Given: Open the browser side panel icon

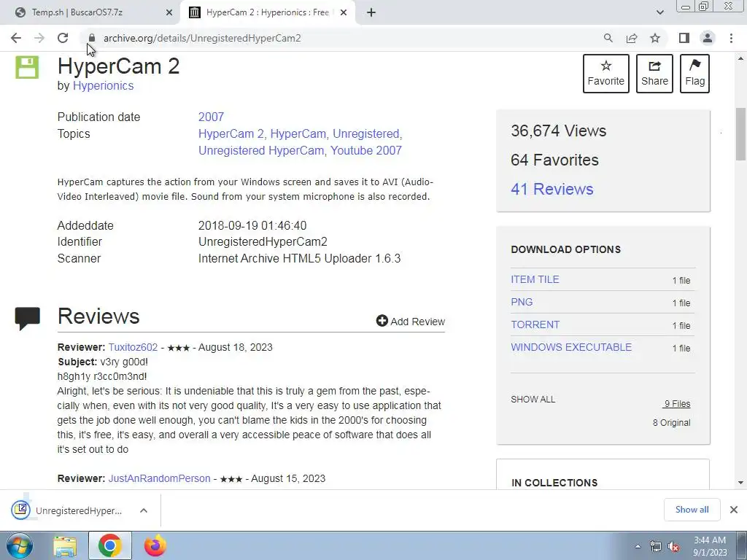Looking at the screenshot, I should click(684, 38).
